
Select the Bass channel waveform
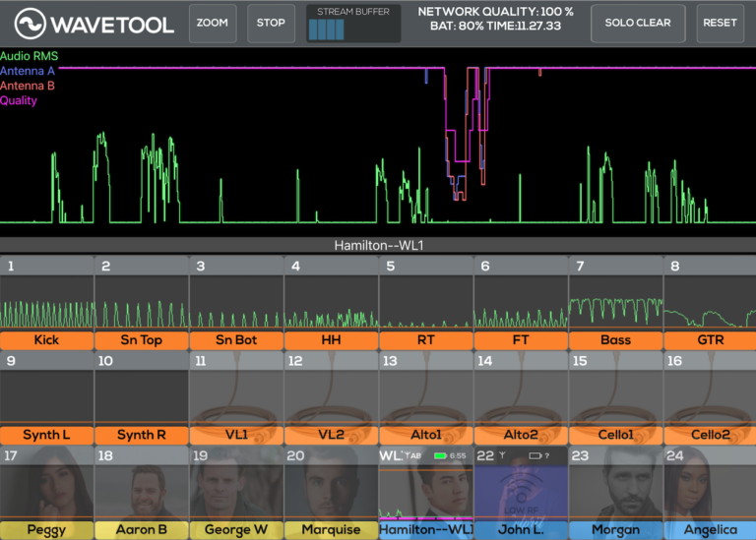[x=615, y=303]
